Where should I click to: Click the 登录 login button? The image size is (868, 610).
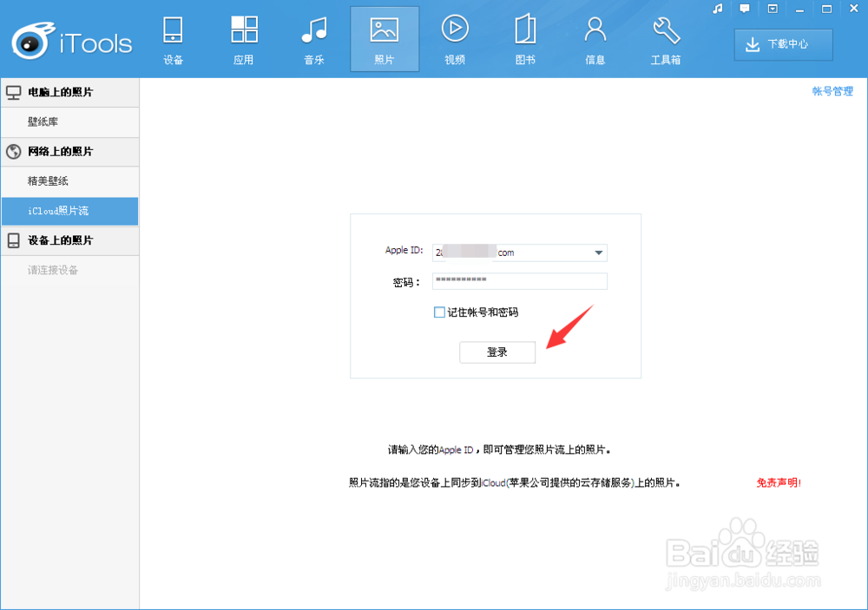pyautogui.click(x=497, y=352)
